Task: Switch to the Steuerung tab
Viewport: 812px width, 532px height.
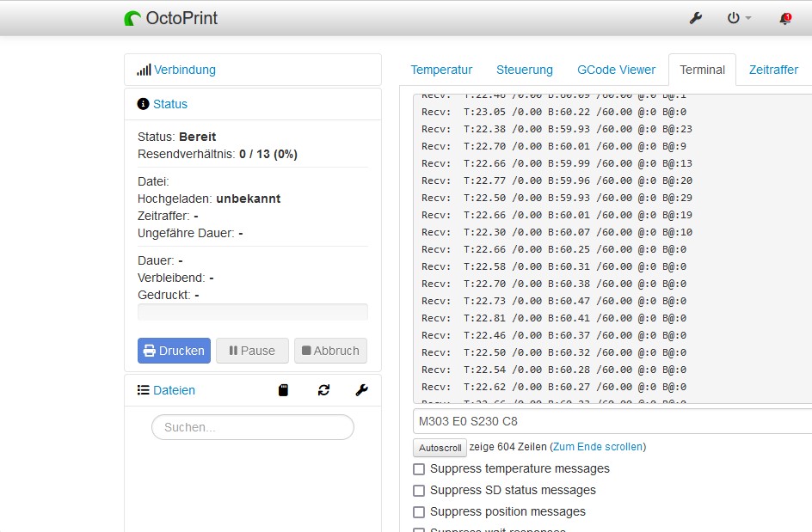Action: (525, 70)
